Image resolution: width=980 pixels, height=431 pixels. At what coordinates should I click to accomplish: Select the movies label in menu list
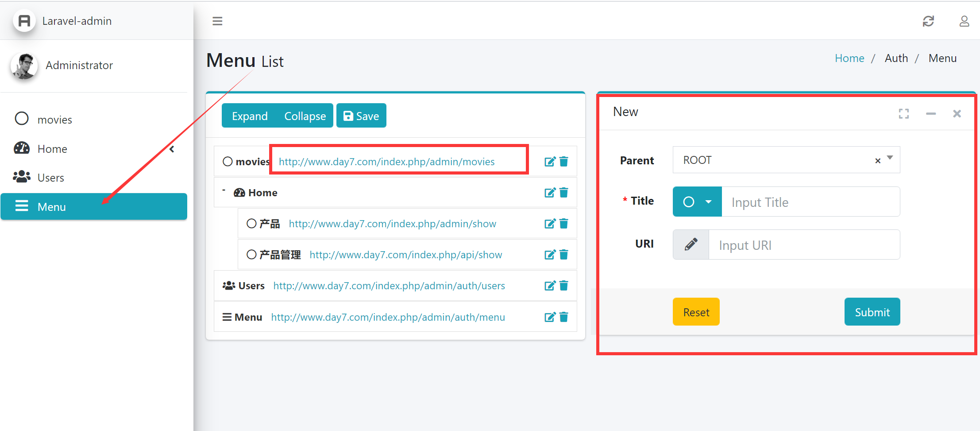[252, 162]
